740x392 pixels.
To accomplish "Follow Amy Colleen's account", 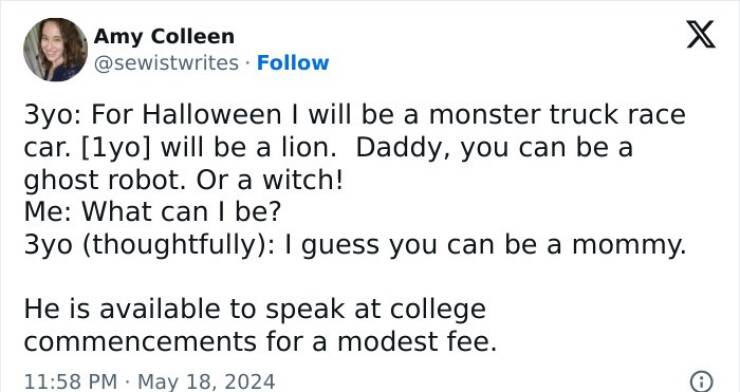I will (293, 63).
